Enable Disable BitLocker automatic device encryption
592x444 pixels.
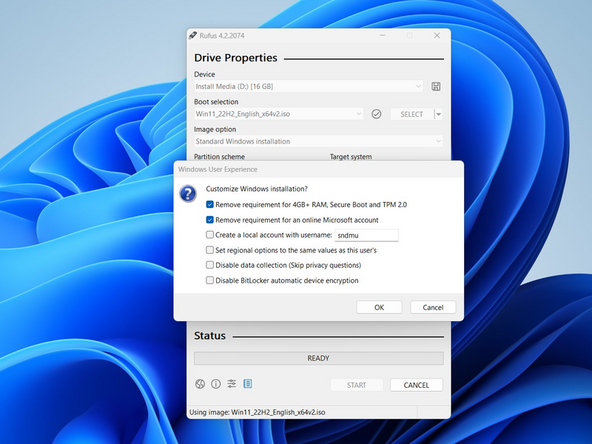[x=210, y=280]
